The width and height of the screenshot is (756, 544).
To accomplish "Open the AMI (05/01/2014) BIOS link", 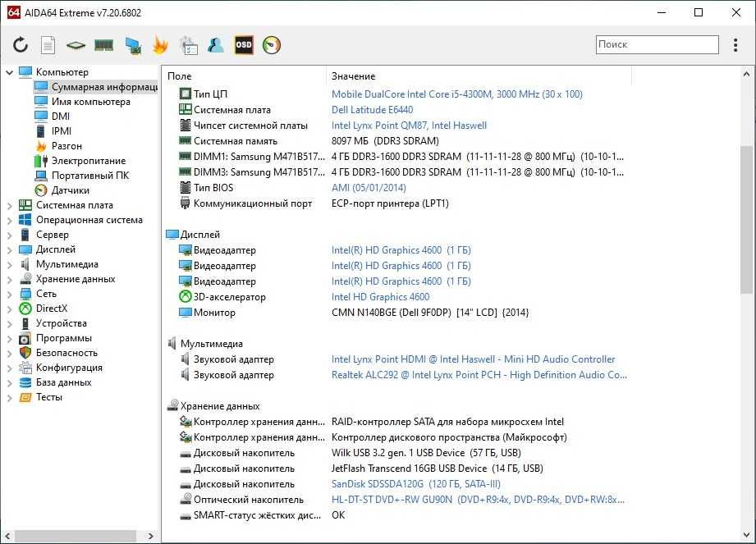I will 369,188.
